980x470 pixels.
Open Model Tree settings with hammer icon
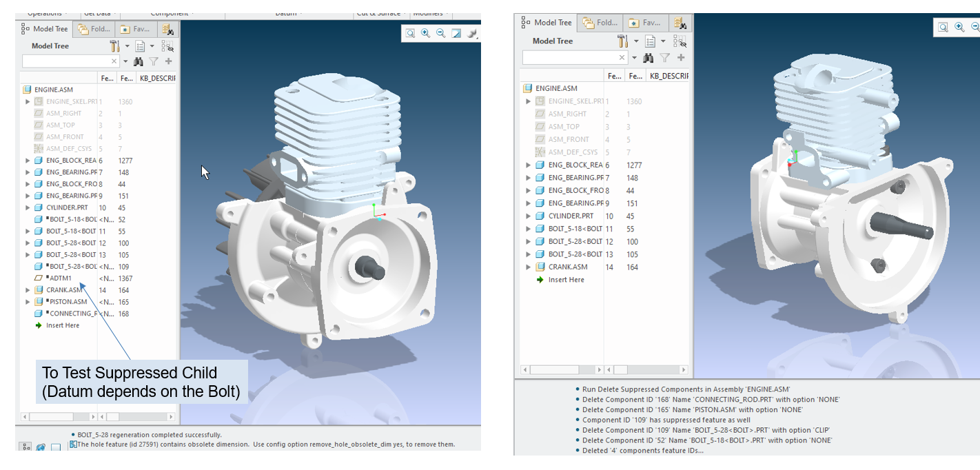click(x=114, y=45)
